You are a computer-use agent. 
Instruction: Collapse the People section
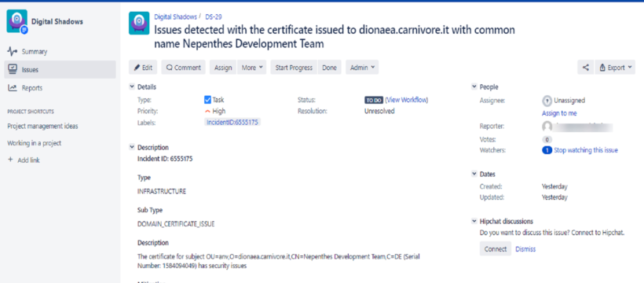pos(474,86)
